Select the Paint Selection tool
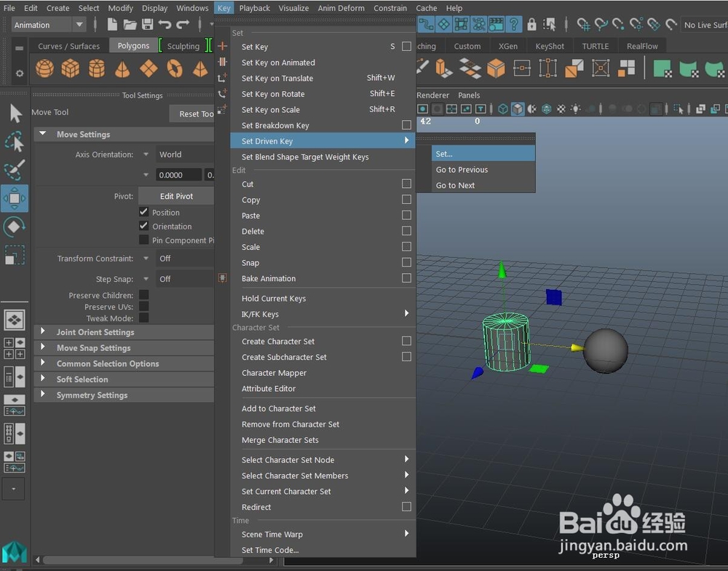The image size is (728, 571). click(x=15, y=170)
